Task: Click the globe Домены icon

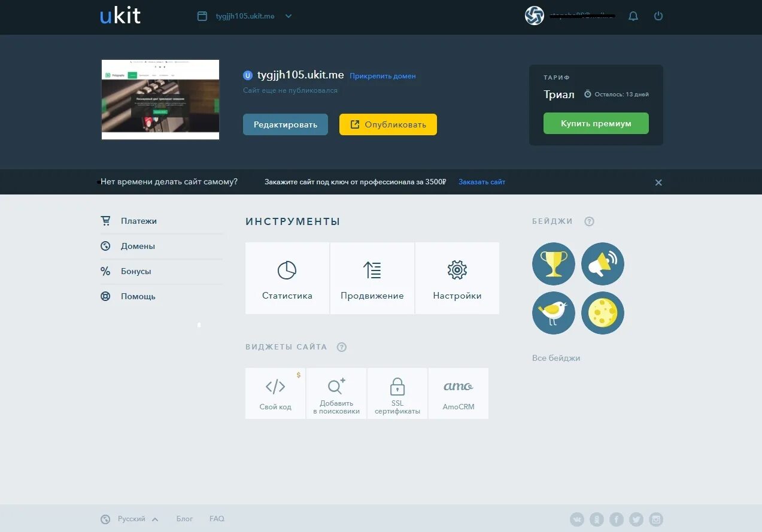Action: pyautogui.click(x=105, y=246)
